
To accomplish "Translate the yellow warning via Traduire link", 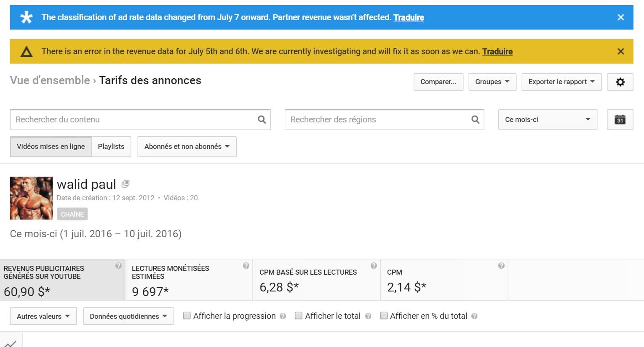I will click(x=497, y=51).
